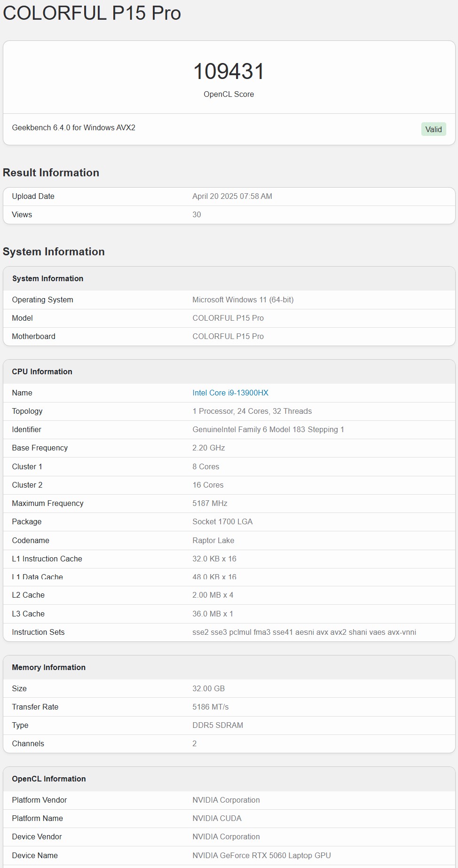Click the Views count value 30
The height and width of the screenshot is (868, 458).
coord(197,214)
